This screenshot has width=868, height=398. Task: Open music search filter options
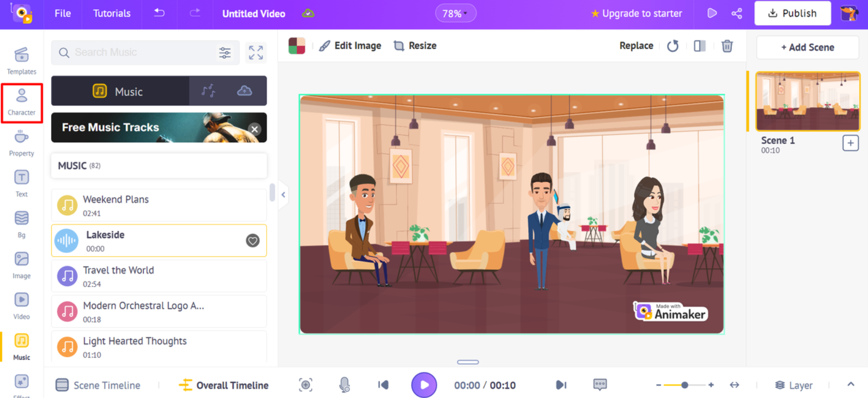point(225,52)
